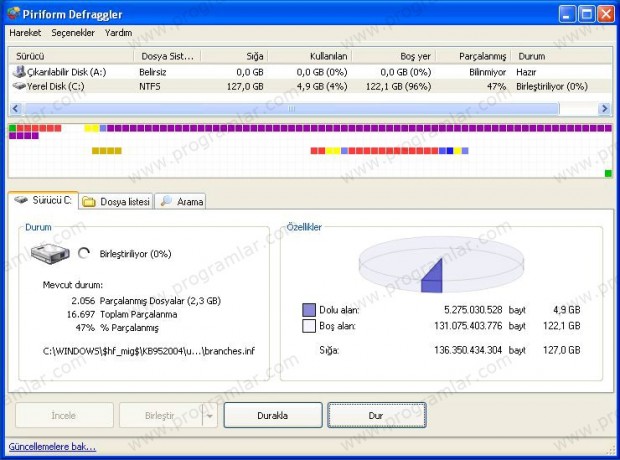620x460 pixels.
Task: Click the drive icon on Sürücü C: tab
Action: click(21, 200)
